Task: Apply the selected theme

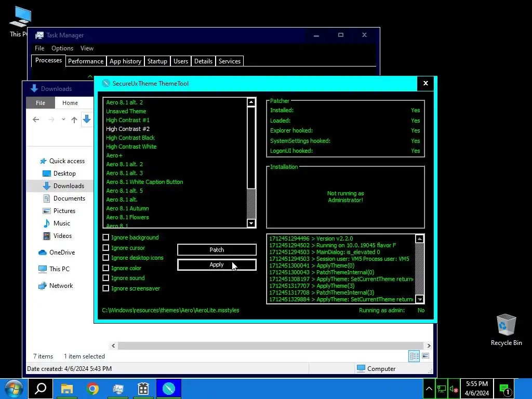Action: 217,264
